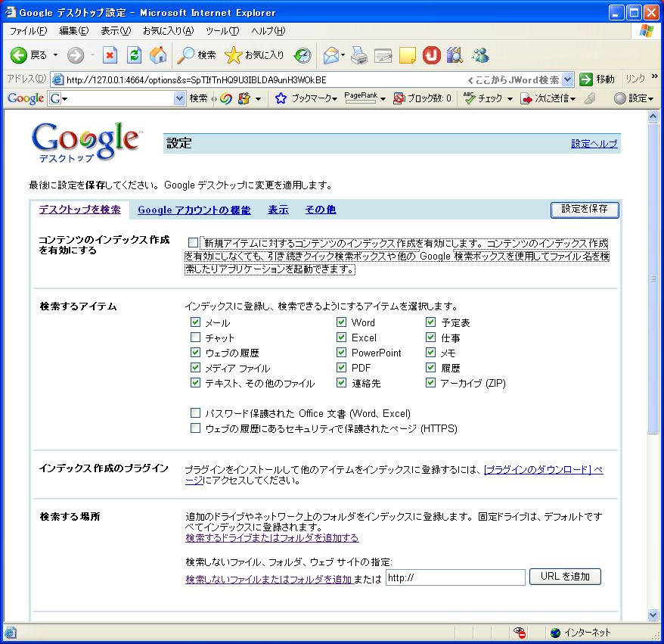Click the 移動 go button

click(597, 79)
